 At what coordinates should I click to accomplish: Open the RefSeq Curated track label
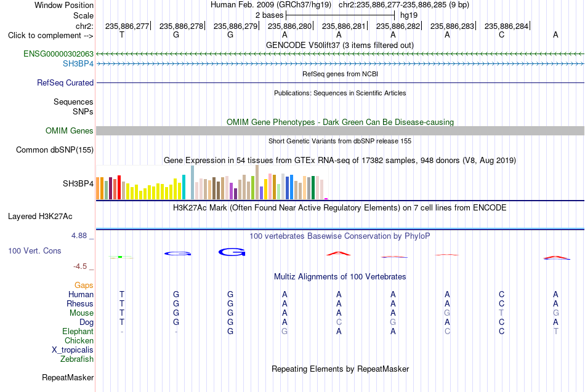point(65,83)
